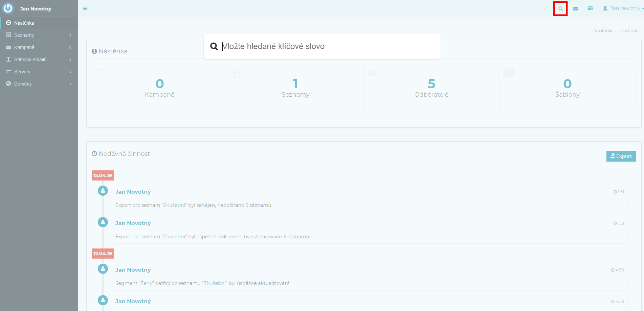Click the power logo icon at top left

pyautogui.click(x=8, y=8)
